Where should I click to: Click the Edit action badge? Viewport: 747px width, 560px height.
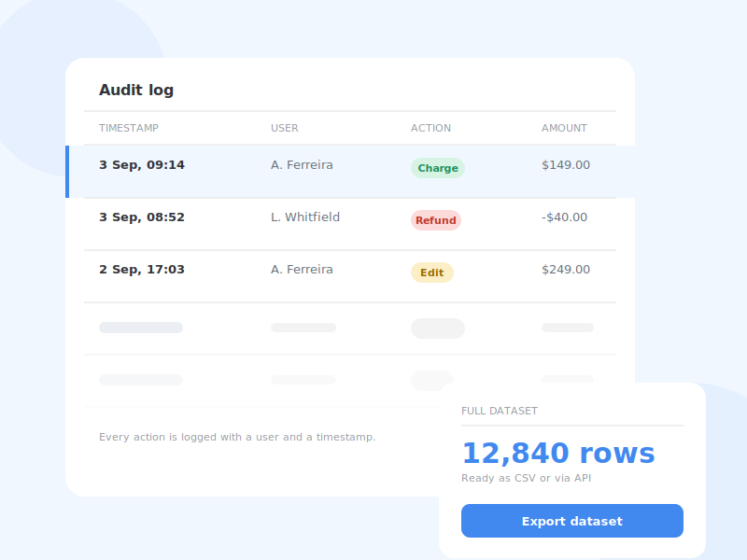coord(432,273)
